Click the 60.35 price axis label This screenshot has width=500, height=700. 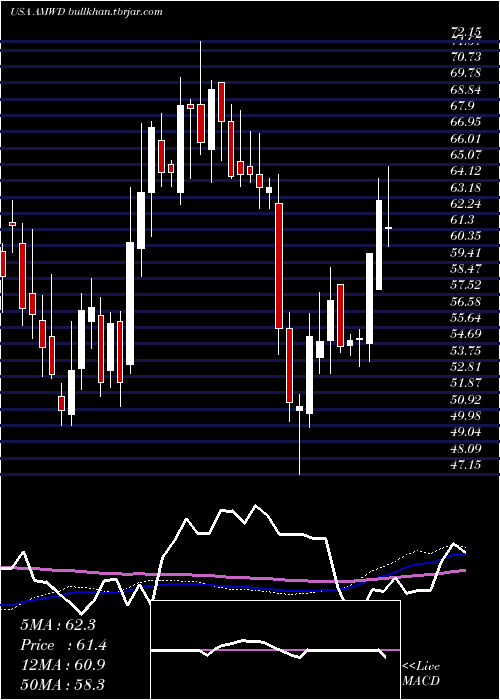pyautogui.click(x=466, y=236)
